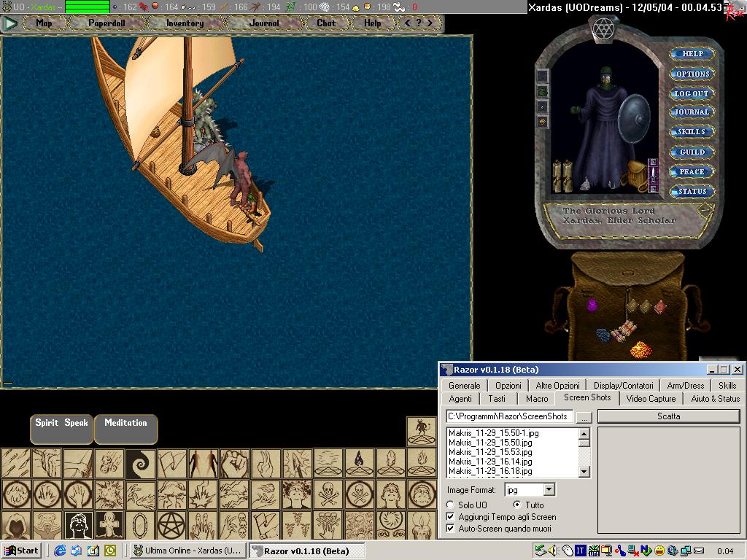Select the Solo UO radio button
This screenshot has width=747, height=560.
[x=450, y=505]
